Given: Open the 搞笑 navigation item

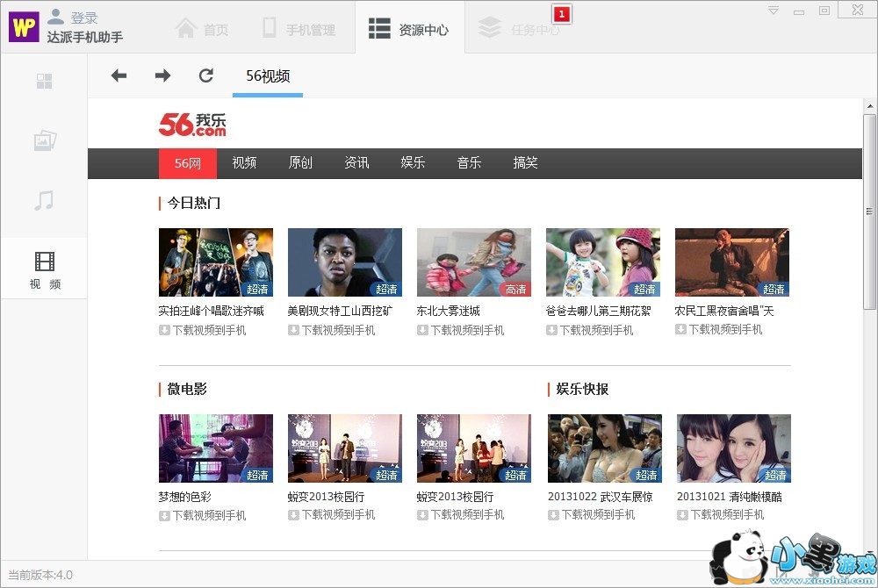Looking at the screenshot, I should pyautogui.click(x=525, y=163).
